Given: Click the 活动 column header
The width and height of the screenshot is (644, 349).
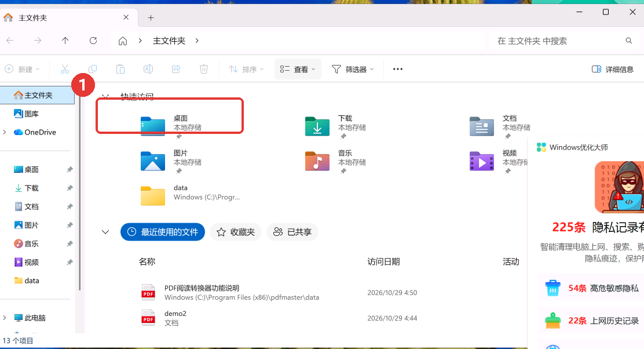Looking at the screenshot, I should (x=511, y=261).
